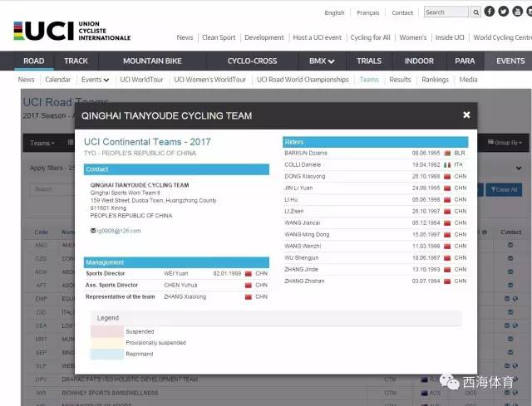Open the PARA tab

[x=465, y=61]
